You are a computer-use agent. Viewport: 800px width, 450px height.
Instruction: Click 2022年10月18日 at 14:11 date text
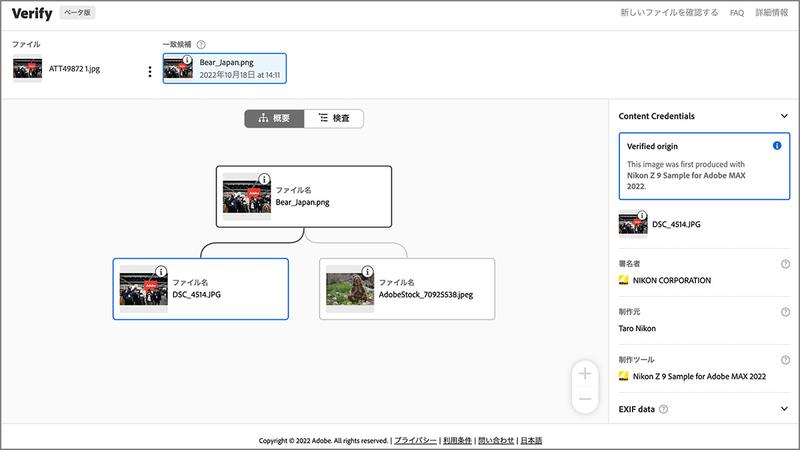click(x=239, y=75)
